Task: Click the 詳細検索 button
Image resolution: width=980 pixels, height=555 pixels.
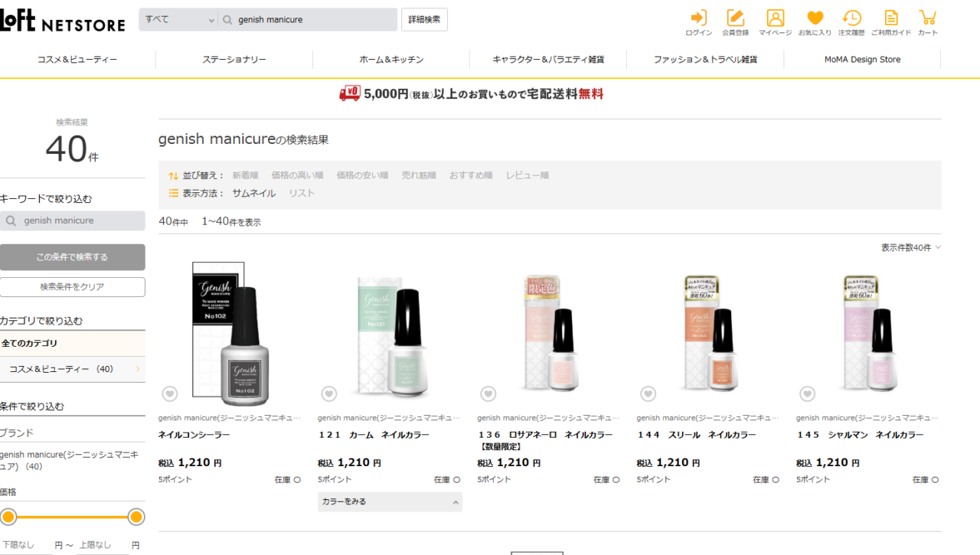Action: tap(424, 20)
